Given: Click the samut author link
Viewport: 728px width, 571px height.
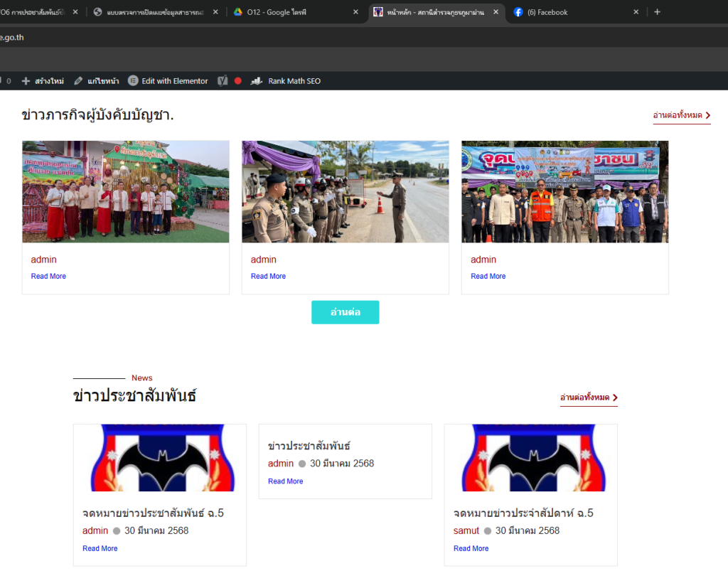Looking at the screenshot, I should point(466,530).
